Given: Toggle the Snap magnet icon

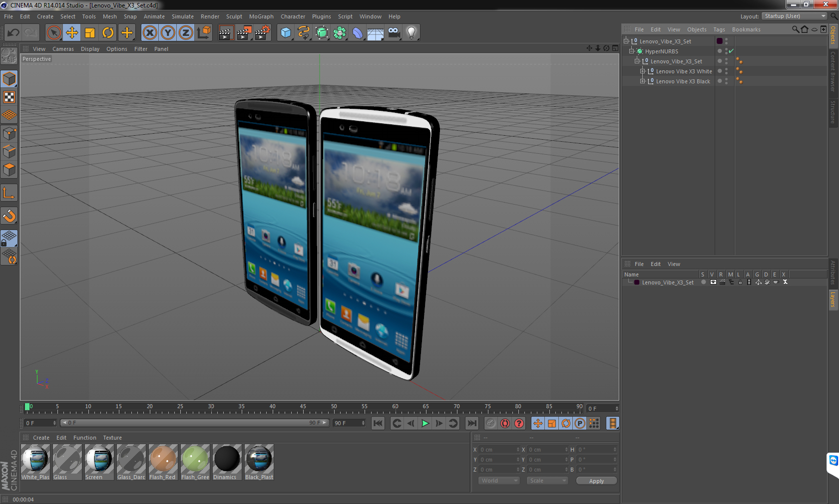Looking at the screenshot, I should click(9, 216).
